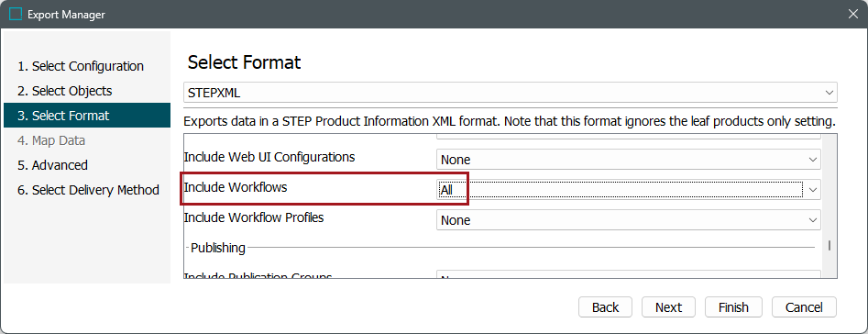
Task: Go to step 1 Select Configuration
Action: [x=81, y=66]
